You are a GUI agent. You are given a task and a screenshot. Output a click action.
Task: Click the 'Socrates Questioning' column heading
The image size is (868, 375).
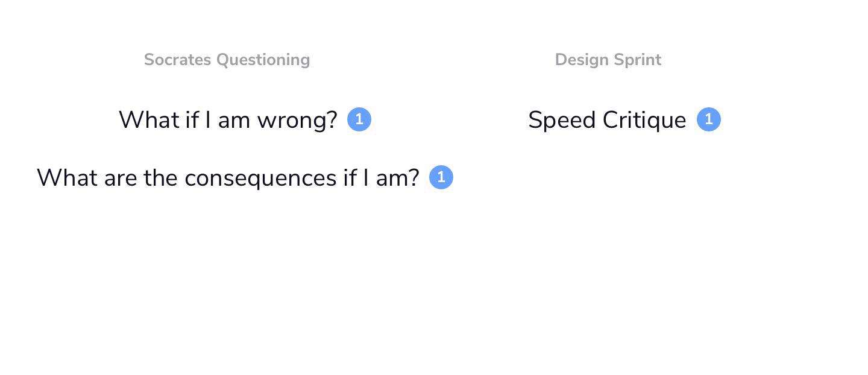pos(227,60)
